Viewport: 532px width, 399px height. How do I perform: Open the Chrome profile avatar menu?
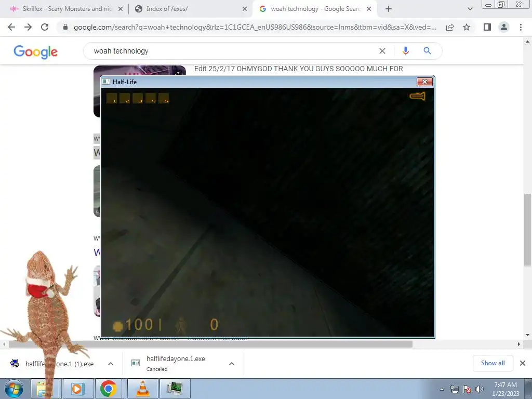click(504, 27)
